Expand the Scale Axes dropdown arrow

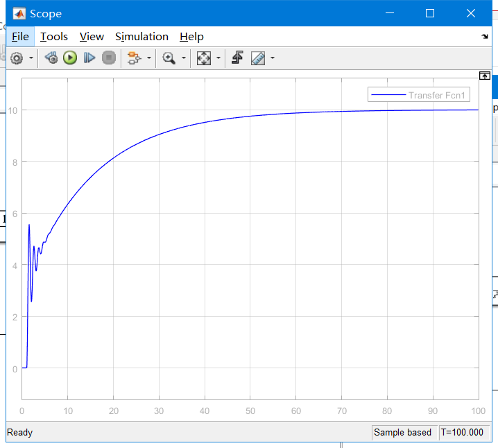tap(218, 58)
